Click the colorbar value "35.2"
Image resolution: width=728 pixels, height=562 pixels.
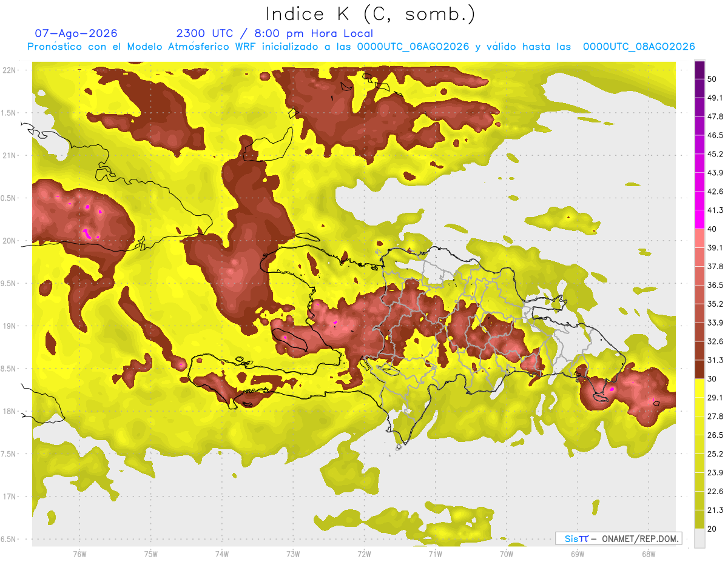point(715,304)
